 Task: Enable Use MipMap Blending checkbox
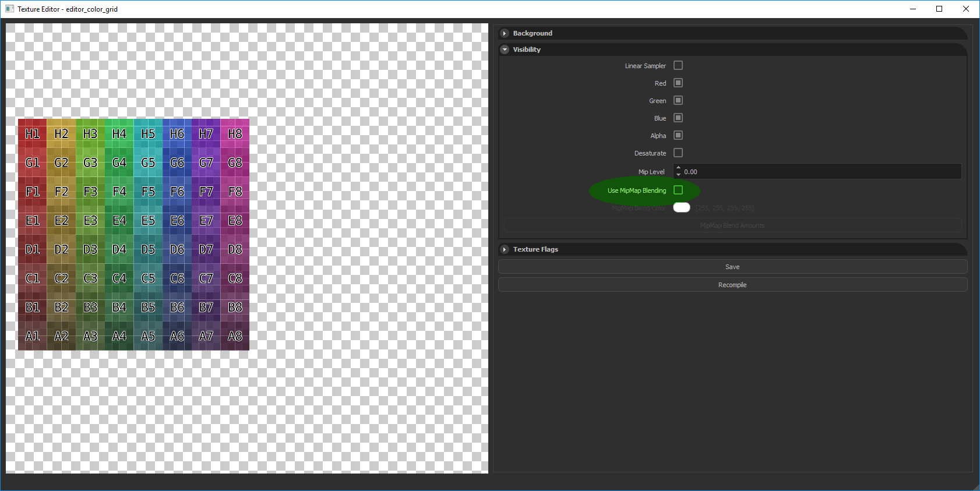pyautogui.click(x=678, y=190)
